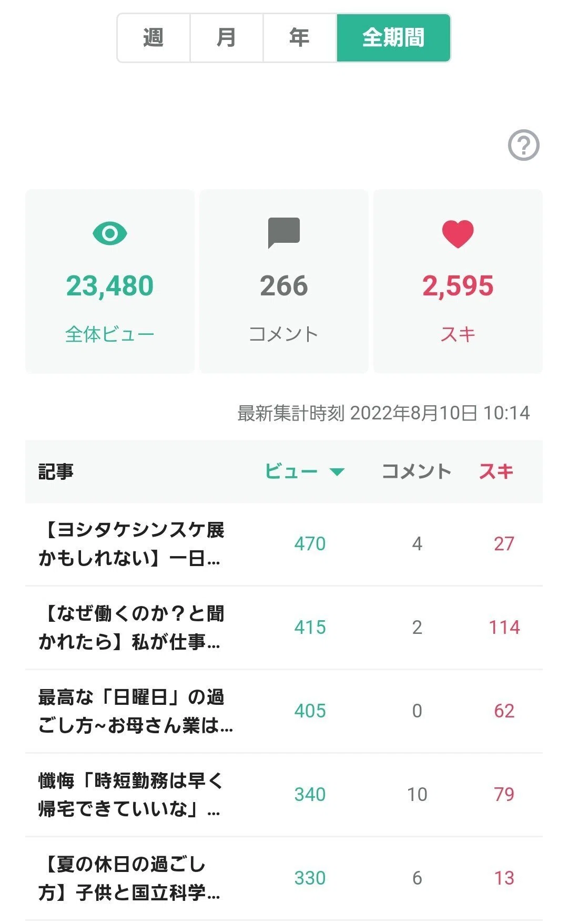
Task: Open the なぜ働くのか article
Action: click(284, 628)
